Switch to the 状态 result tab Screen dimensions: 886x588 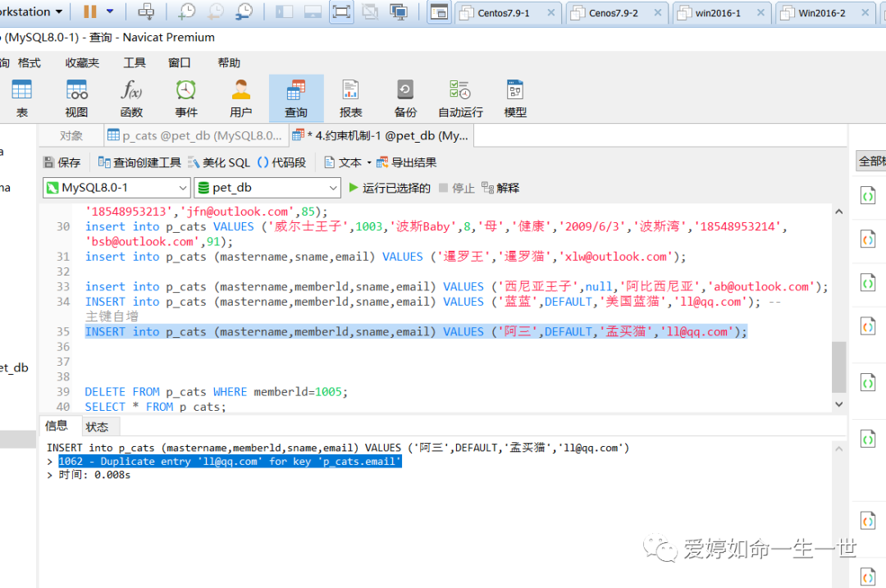[97, 427]
